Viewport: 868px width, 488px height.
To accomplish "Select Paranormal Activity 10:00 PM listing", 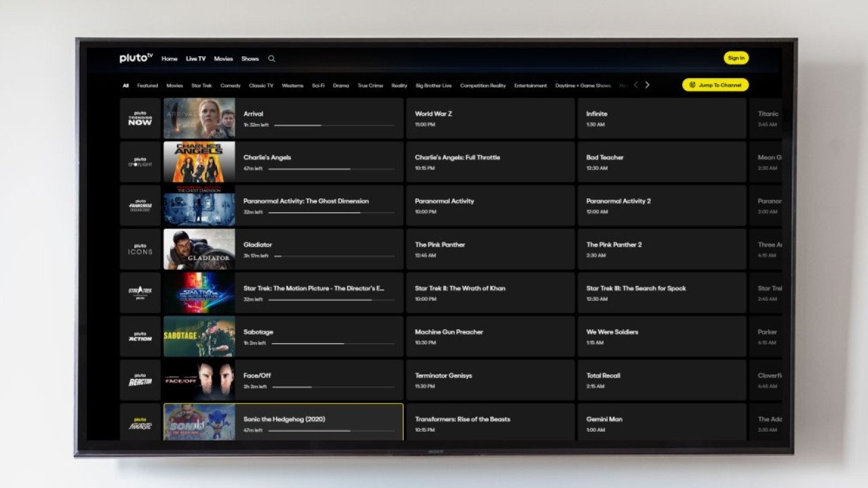I will point(490,205).
